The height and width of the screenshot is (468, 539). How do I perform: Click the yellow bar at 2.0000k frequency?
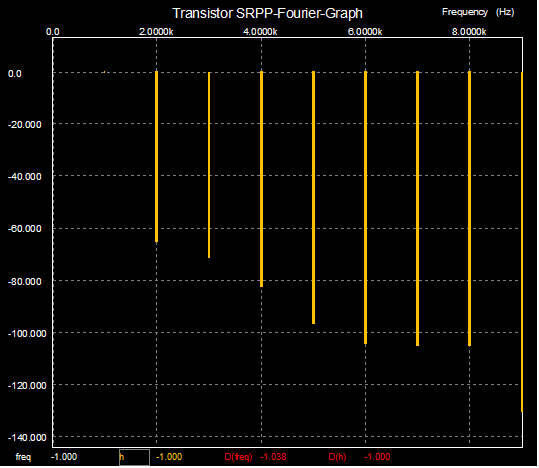(x=157, y=157)
